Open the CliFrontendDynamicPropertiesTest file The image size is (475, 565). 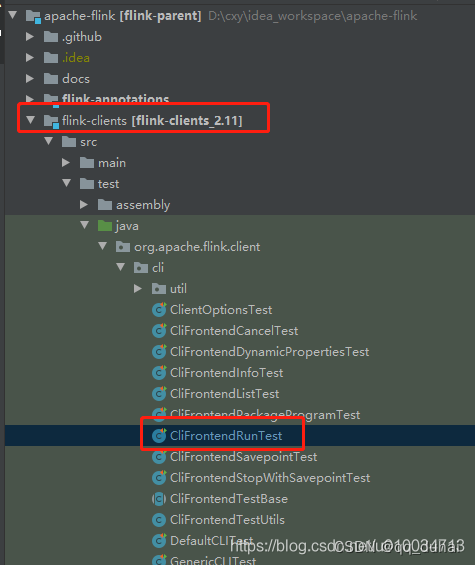pyautogui.click(x=270, y=352)
